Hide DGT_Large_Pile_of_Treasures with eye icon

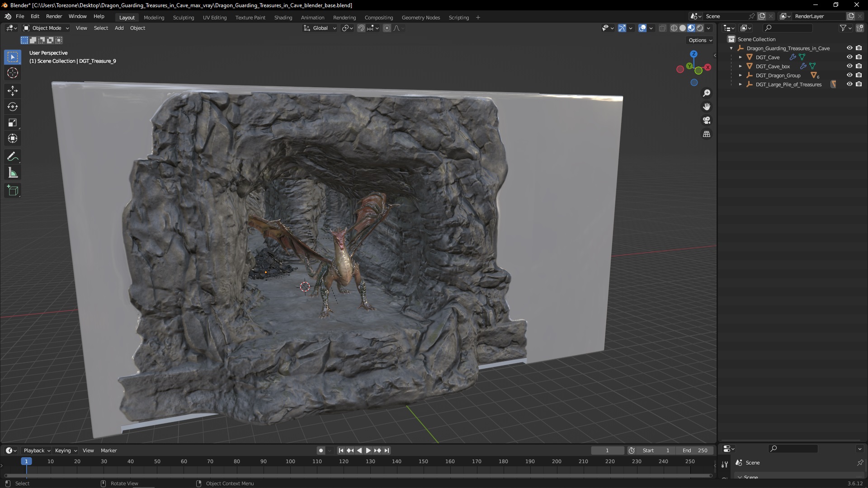849,84
